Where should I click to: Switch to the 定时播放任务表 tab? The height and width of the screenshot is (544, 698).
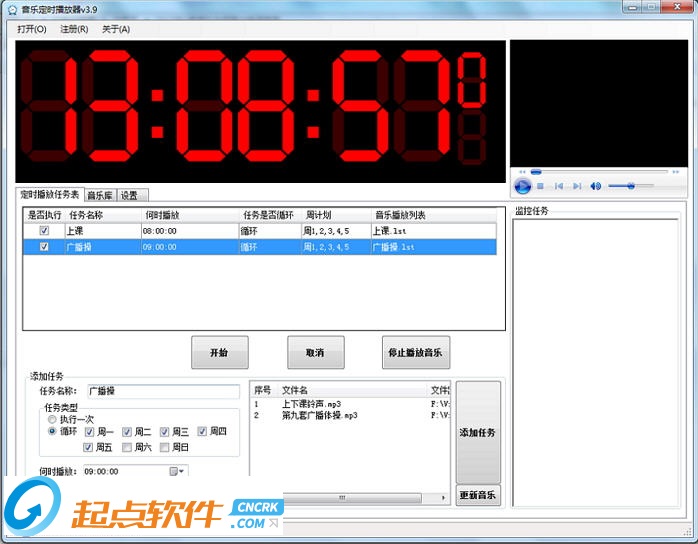(x=50, y=195)
